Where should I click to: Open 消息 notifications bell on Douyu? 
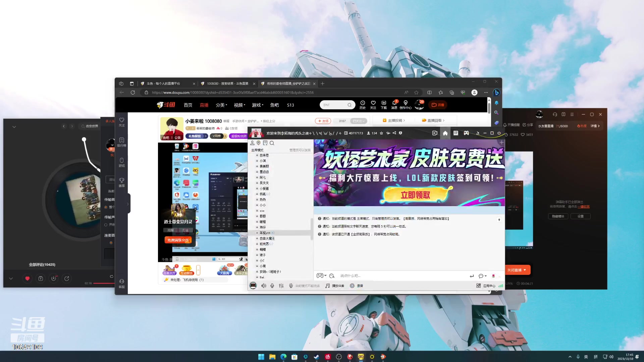(x=394, y=105)
